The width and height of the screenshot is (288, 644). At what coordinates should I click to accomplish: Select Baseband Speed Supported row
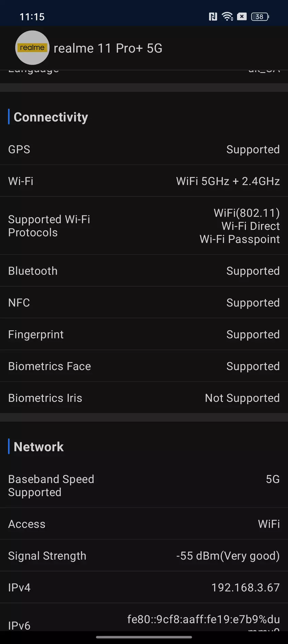144,486
